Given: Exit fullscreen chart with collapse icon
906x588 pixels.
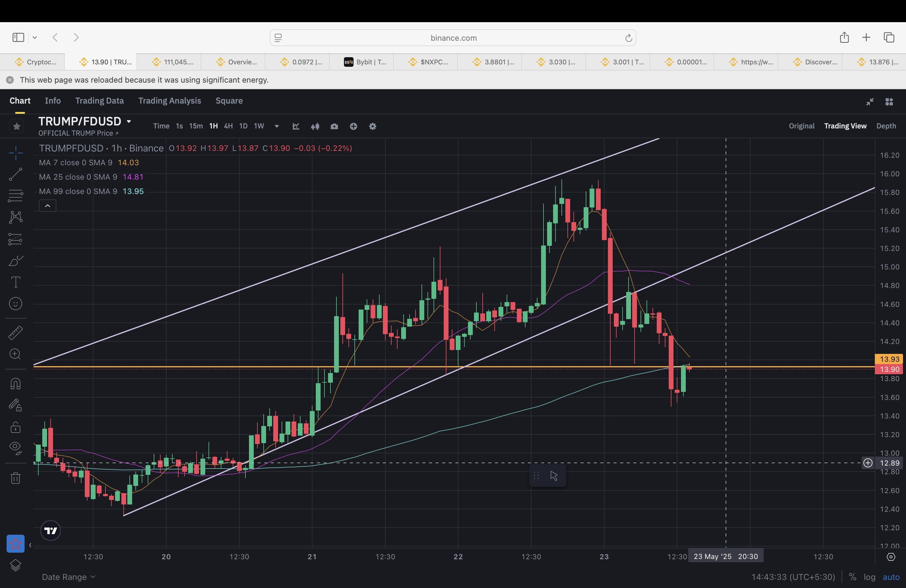Looking at the screenshot, I should 870,101.
